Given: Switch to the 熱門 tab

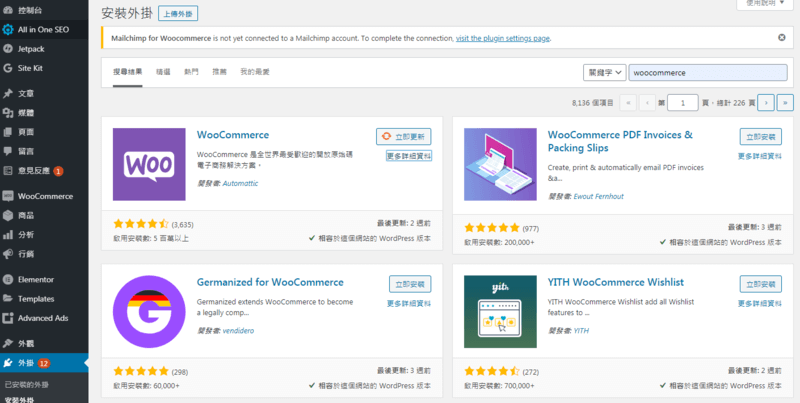Looking at the screenshot, I should (x=191, y=73).
